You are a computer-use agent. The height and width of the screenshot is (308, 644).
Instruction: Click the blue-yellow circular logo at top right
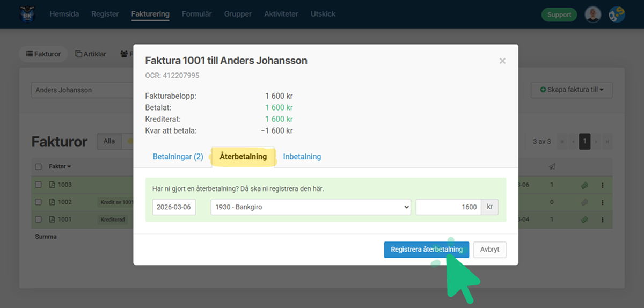pyautogui.click(x=617, y=14)
